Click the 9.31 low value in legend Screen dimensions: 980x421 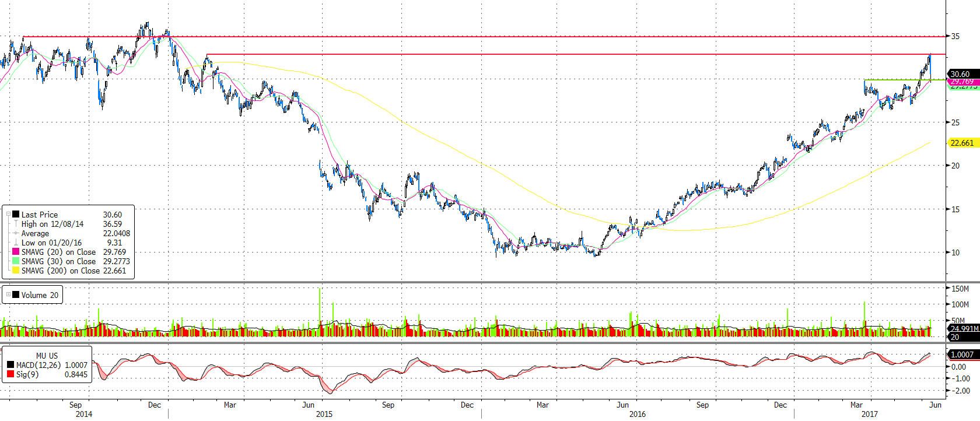coord(115,243)
